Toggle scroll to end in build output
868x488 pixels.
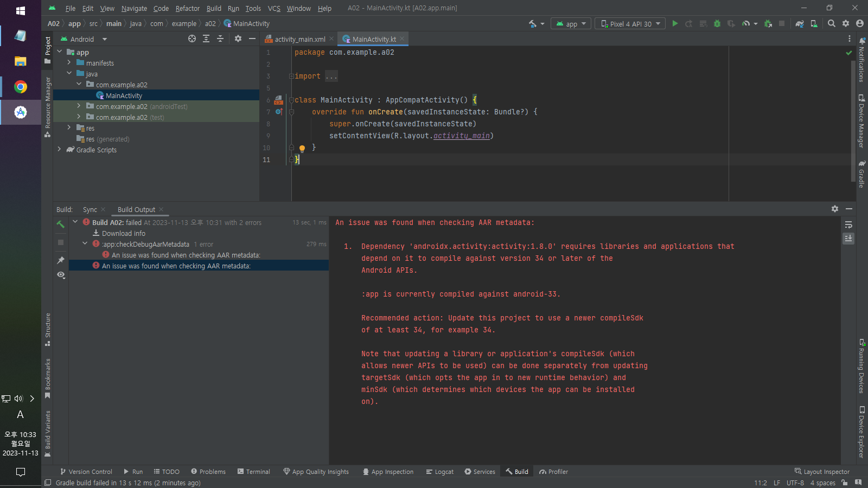[x=848, y=239]
